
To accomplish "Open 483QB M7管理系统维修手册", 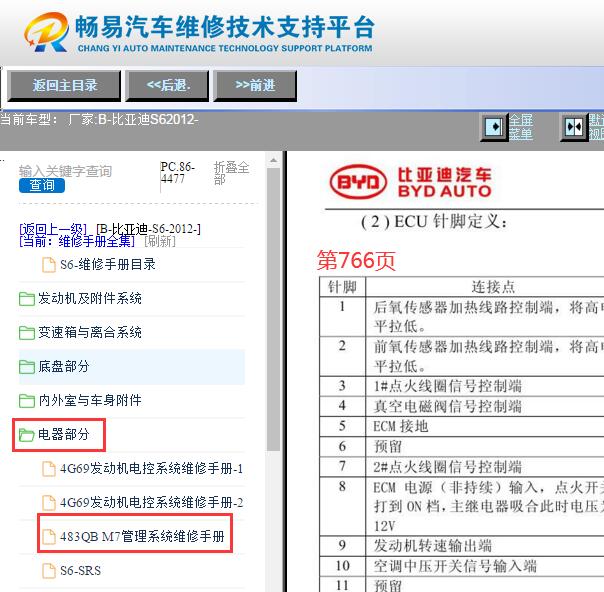I will click(142, 537).
